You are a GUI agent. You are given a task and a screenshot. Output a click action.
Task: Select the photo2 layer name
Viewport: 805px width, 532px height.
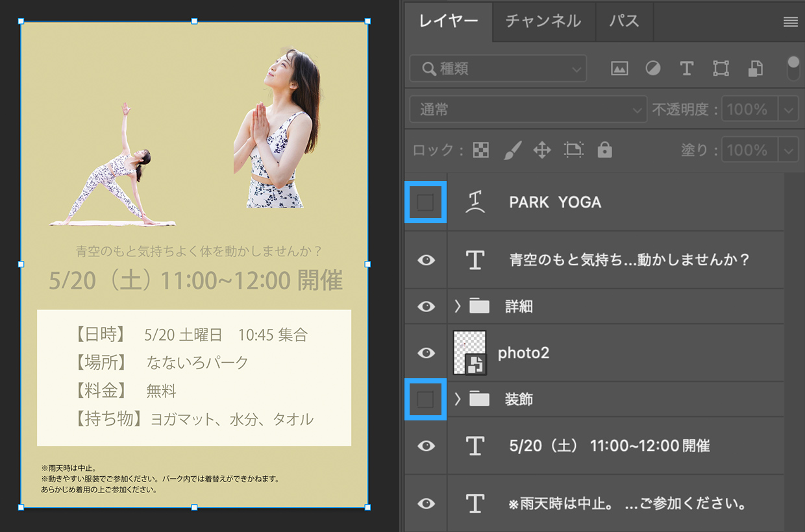pyautogui.click(x=523, y=353)
